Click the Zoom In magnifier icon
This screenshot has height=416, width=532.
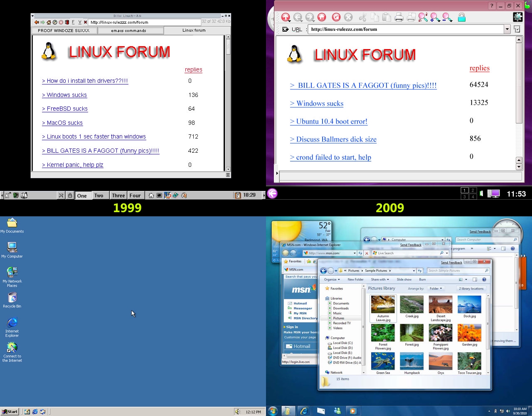click(x=433, y=17)
